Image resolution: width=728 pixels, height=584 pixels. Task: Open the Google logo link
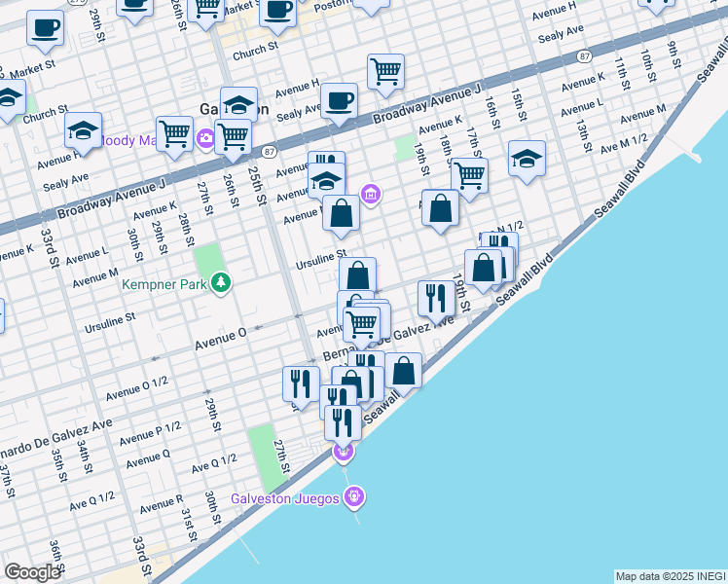tap(33, 572)
